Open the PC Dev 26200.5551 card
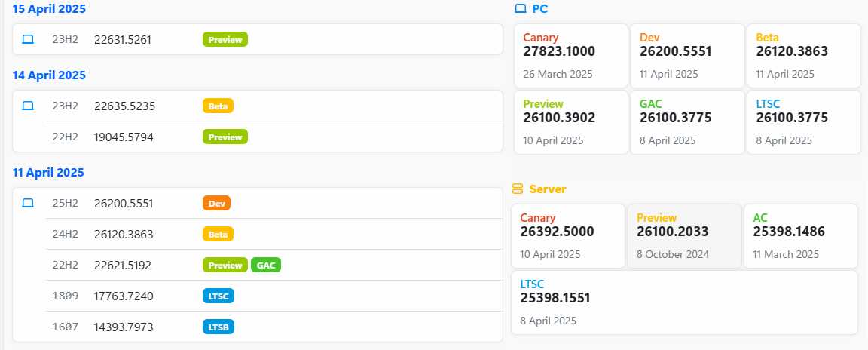The width and height of the screenshot is (868, 350). click(x=687, y=55)
